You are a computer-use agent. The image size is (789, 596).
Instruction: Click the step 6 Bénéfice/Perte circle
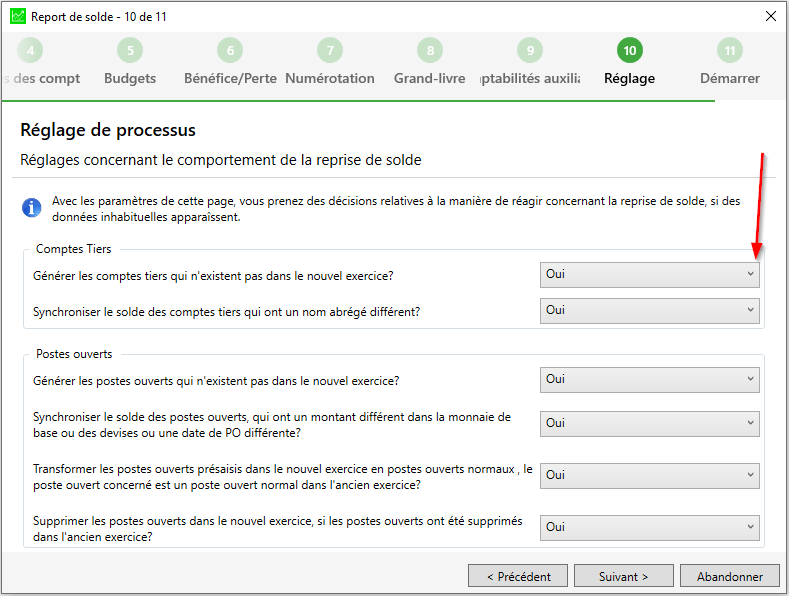[230, 50]
